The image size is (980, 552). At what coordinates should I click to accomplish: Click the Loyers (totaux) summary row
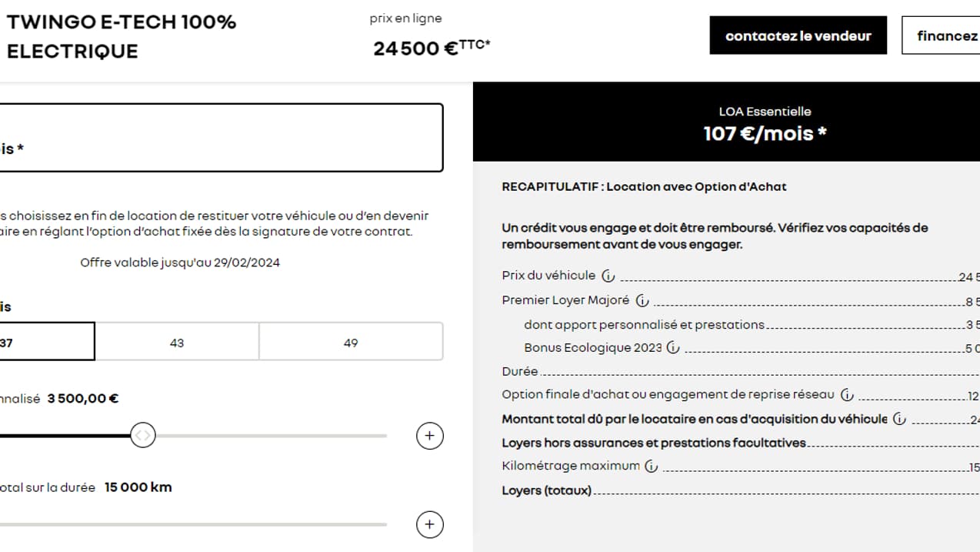point(546,490)
